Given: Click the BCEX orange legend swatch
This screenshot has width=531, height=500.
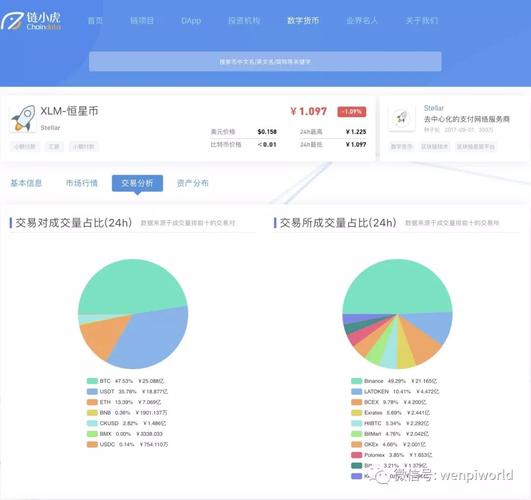Looking at the screenshot, I should (357, 402).
